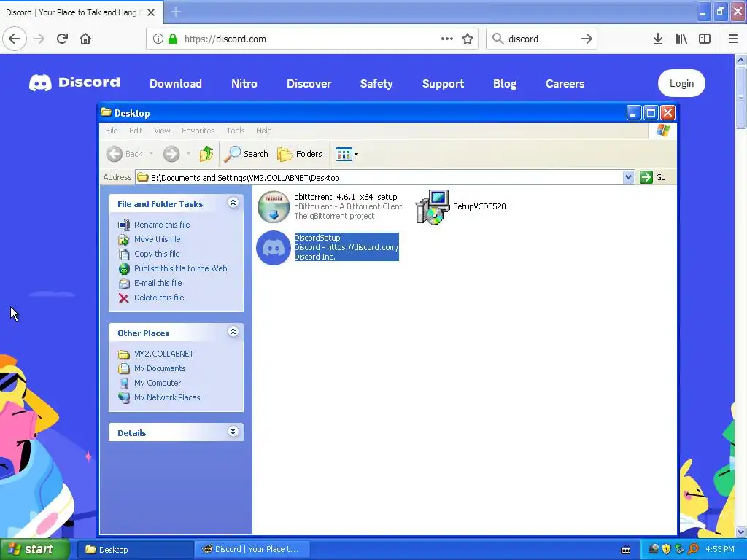This screenshot has height=560, width=747.
Task: Open Windows Start menu
Action: (x=34, y=550)
